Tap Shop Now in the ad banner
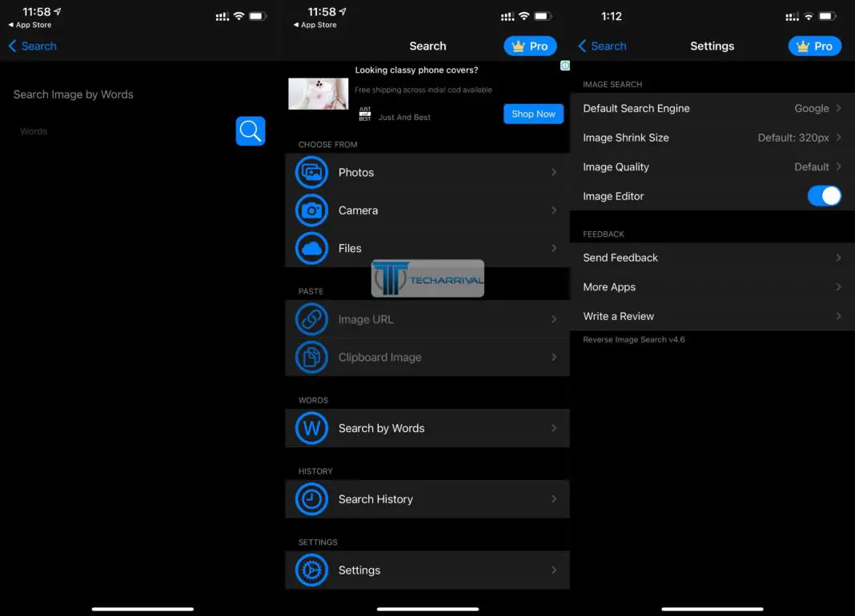 [533, 114]
